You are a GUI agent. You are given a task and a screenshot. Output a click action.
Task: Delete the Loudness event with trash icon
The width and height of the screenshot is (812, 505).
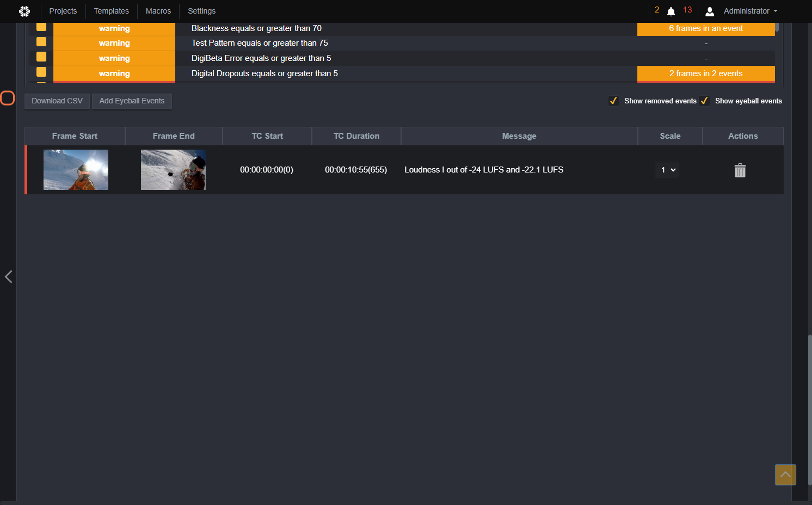pyautogui.click(x=740, y=170)
